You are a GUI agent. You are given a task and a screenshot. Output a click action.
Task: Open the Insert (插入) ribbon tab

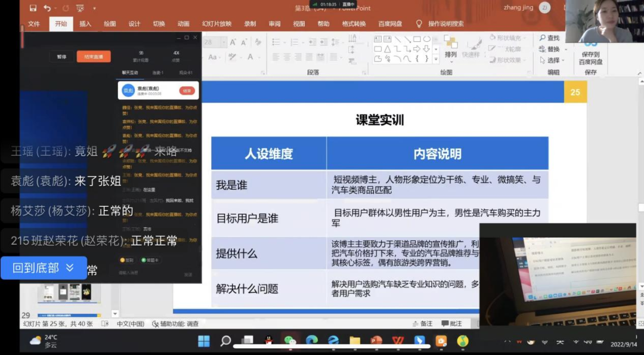coord(85,24)
